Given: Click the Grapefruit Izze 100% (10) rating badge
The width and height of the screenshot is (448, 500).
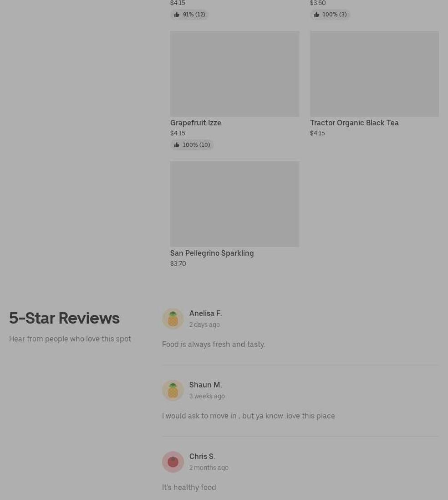Looking at the screenshot, I should click(192, 145).
